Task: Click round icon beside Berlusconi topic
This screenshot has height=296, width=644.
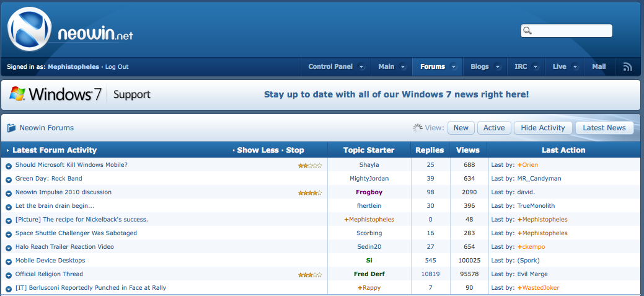Action: [x=9, y=289]
